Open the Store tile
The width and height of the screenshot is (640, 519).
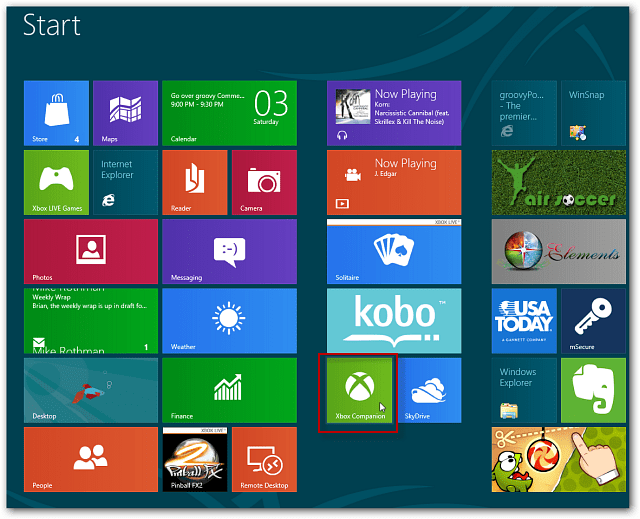tap(56, 113)
